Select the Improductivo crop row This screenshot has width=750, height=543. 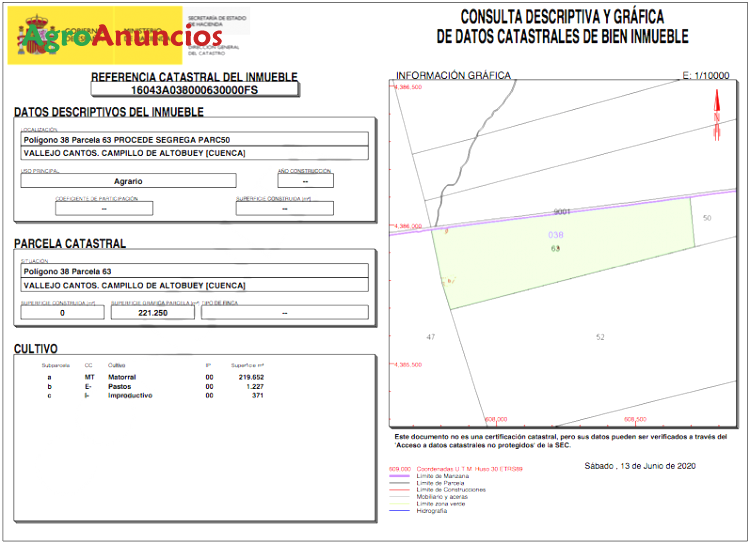(155, 395)
